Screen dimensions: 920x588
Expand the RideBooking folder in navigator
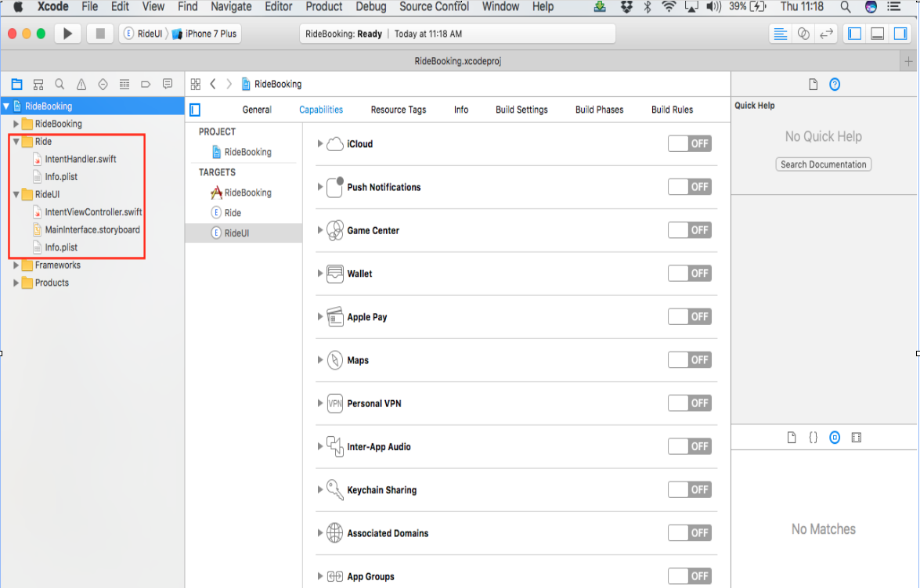[x=16, y=124]
